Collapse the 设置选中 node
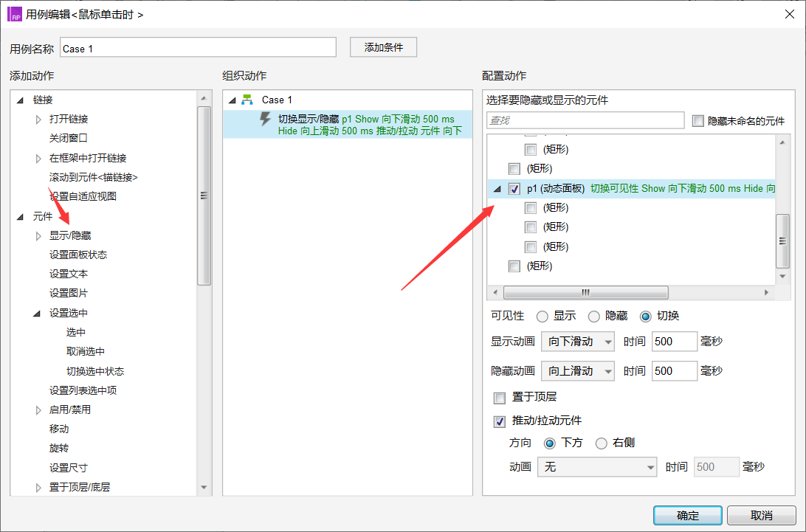The width and height of the screenshot is (806, 532). [x=37, y=314]
